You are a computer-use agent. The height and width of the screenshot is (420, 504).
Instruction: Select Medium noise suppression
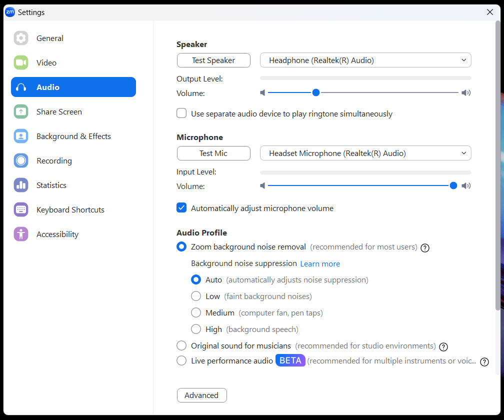(196, 312)
